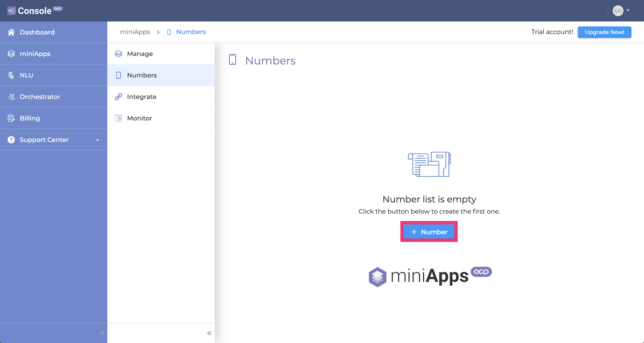Click the GG user avatar
The height and width of the screenshot is (343, 644).
click(618, 11)
